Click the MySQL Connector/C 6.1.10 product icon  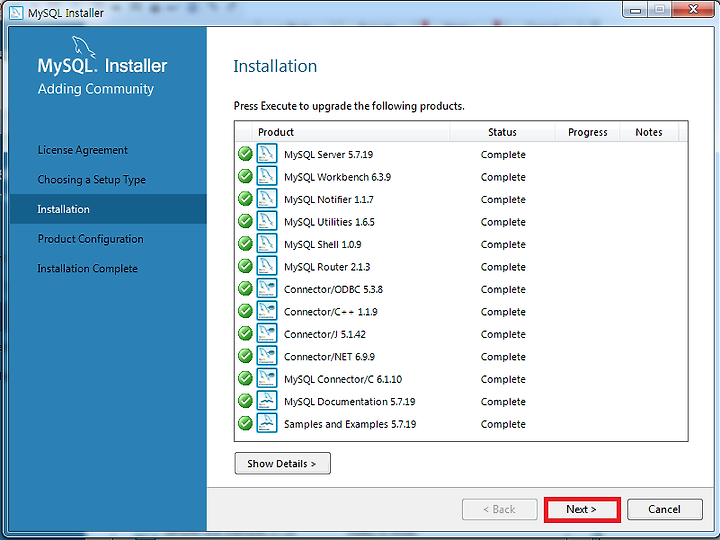[267, 378]
